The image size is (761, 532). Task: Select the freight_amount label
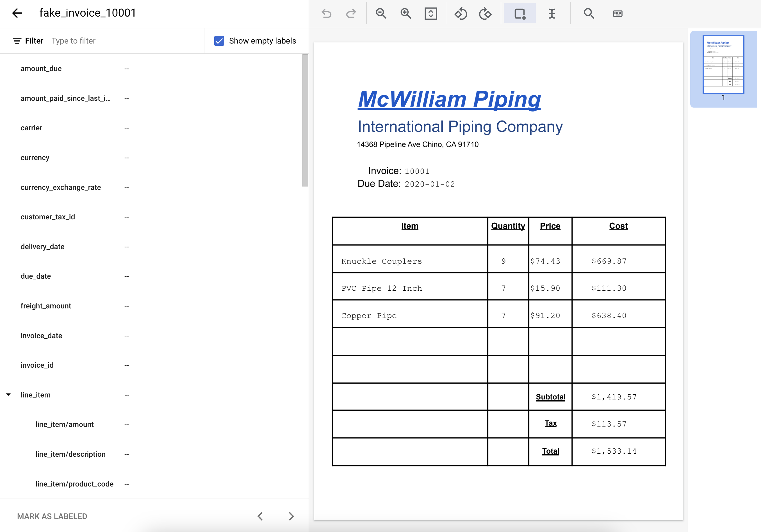pos(46,306)
